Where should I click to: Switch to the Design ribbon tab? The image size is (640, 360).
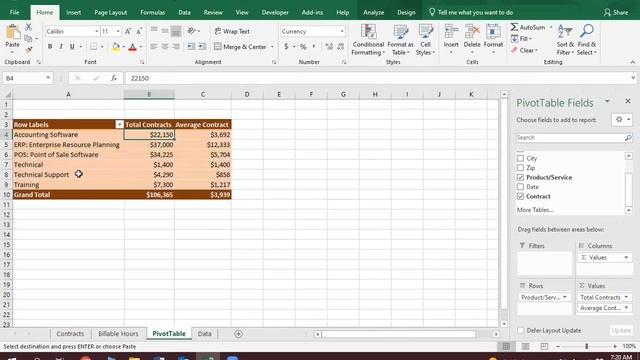coord(406,12)
